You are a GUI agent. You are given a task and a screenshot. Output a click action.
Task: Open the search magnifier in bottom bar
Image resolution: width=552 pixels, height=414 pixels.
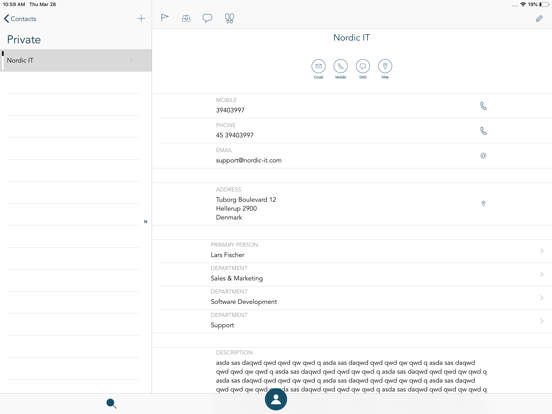click(x=111, y=403)
